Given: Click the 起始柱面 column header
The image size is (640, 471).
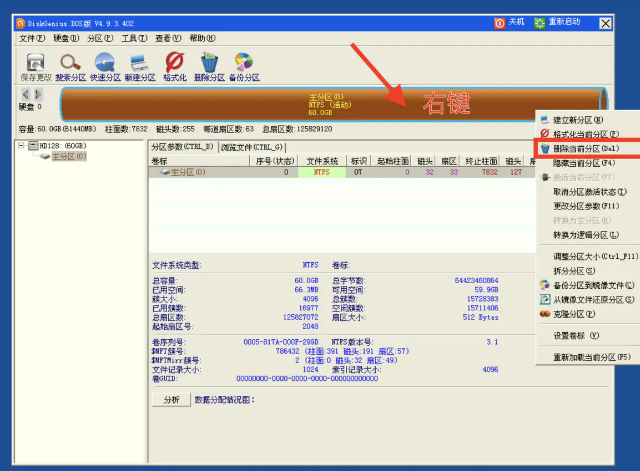Looking at the screenshot, I should coord(393,161).
